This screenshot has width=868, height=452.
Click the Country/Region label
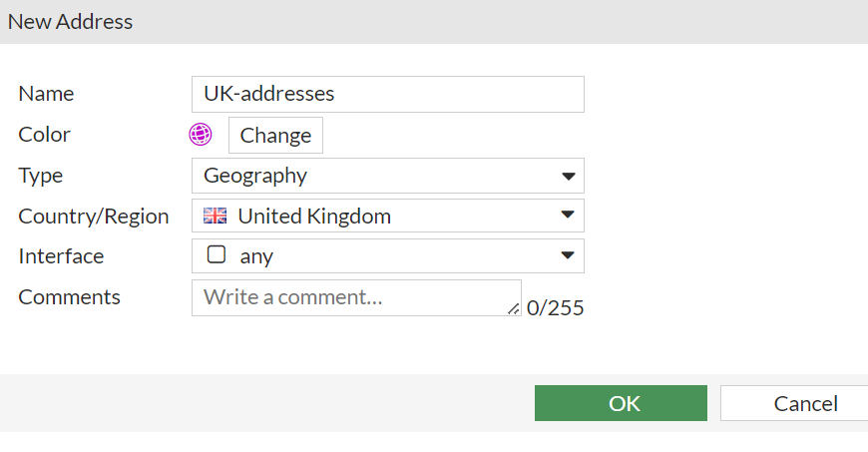click(x=94, y=216)
